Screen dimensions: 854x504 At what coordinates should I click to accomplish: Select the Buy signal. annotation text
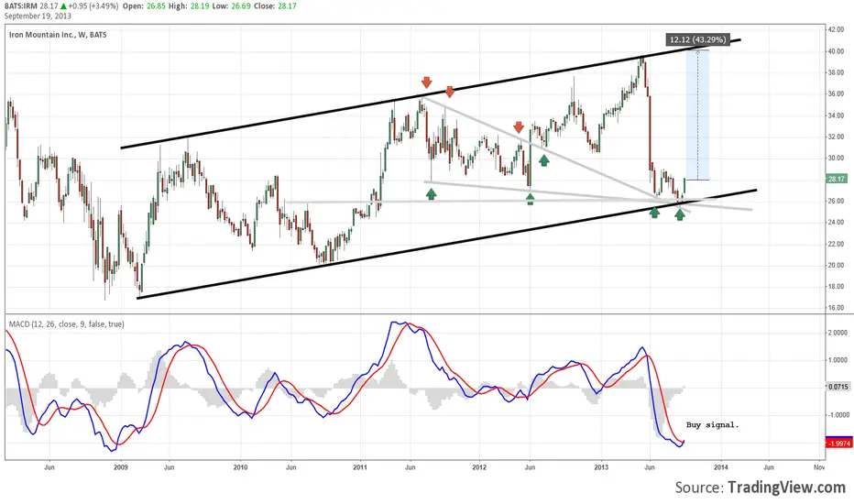[712, 425]
